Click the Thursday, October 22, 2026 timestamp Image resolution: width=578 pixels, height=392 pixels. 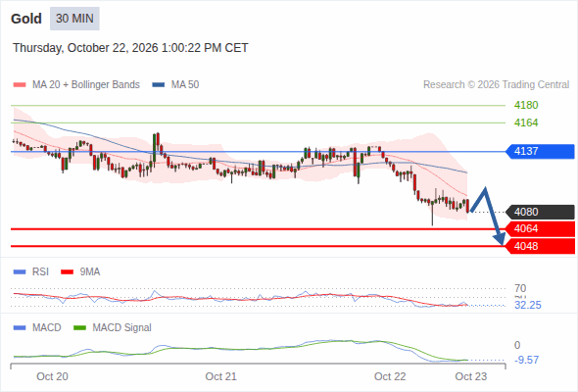(x=130, y=48)
